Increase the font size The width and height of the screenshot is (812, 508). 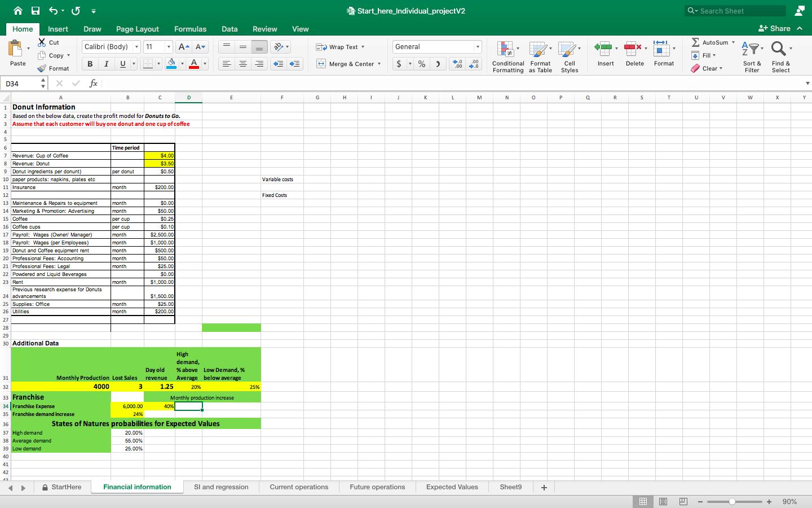[183, 47]
